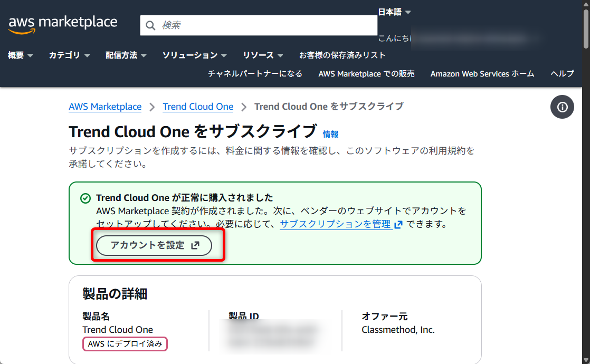Screen dimensions: 590x364
Task: Open the ヘルプ menu item
Action: (x=562, y=74)
